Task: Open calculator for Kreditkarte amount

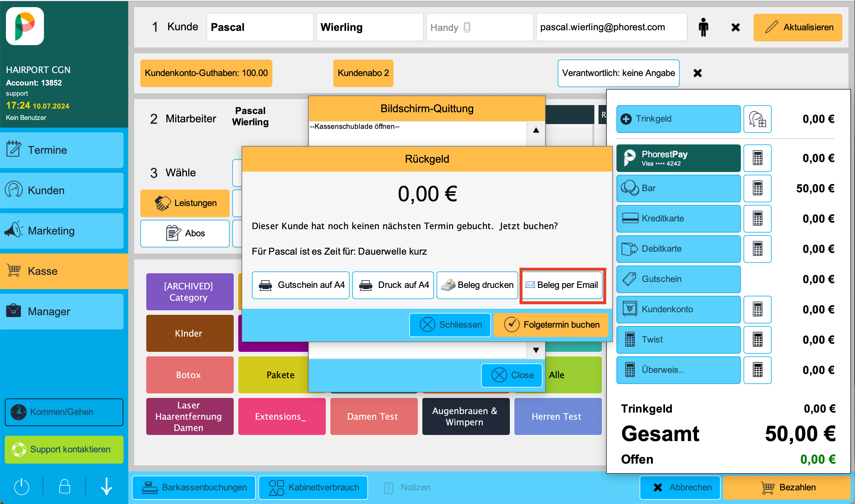Action: pos(757,218)
